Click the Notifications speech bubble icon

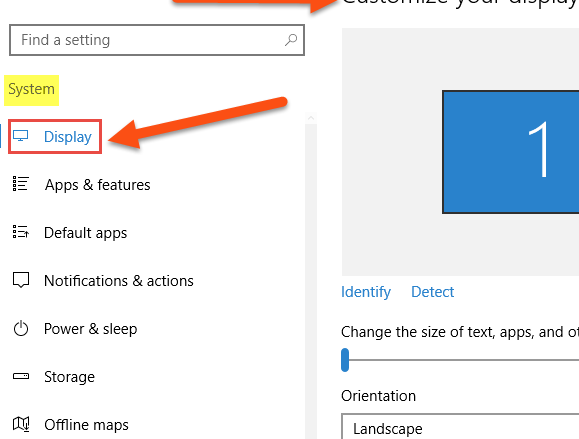21,280
